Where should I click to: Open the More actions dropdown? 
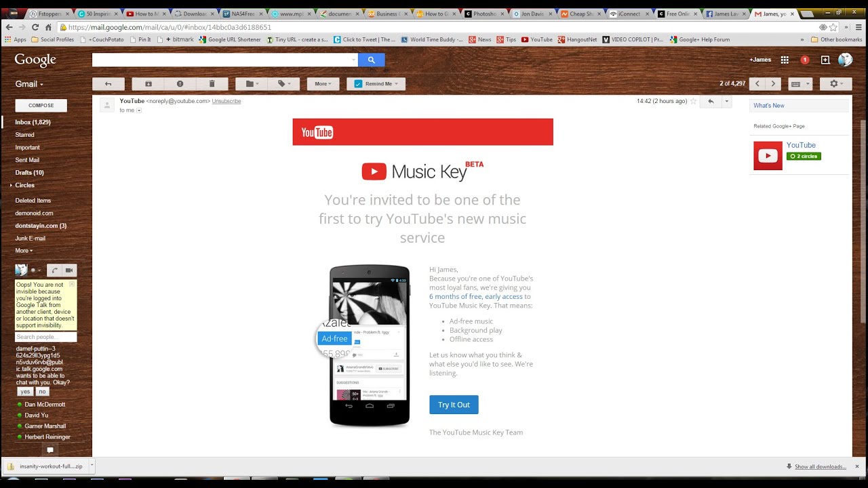tap(323, 83)
